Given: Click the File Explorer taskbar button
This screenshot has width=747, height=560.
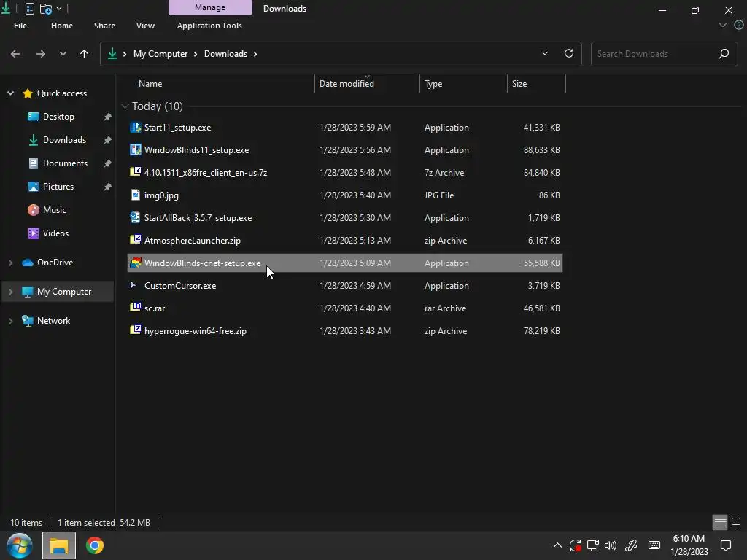Looking at the screenshot, I should coord(59,545).
